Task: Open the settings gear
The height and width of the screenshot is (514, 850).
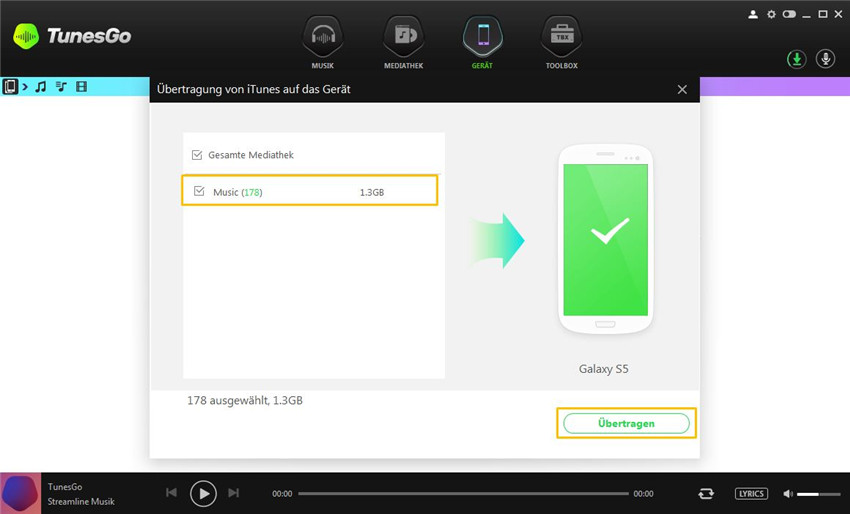Action: tap(771, 15)
